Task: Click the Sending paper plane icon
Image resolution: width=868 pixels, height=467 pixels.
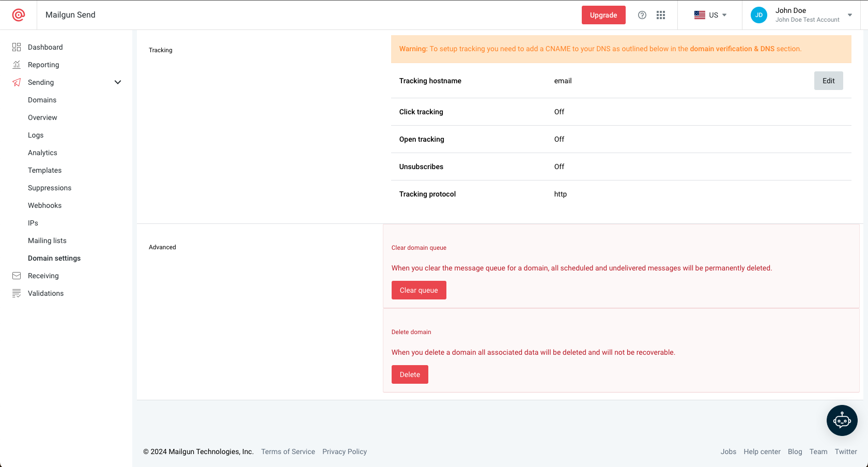Action: pos(17,82)
